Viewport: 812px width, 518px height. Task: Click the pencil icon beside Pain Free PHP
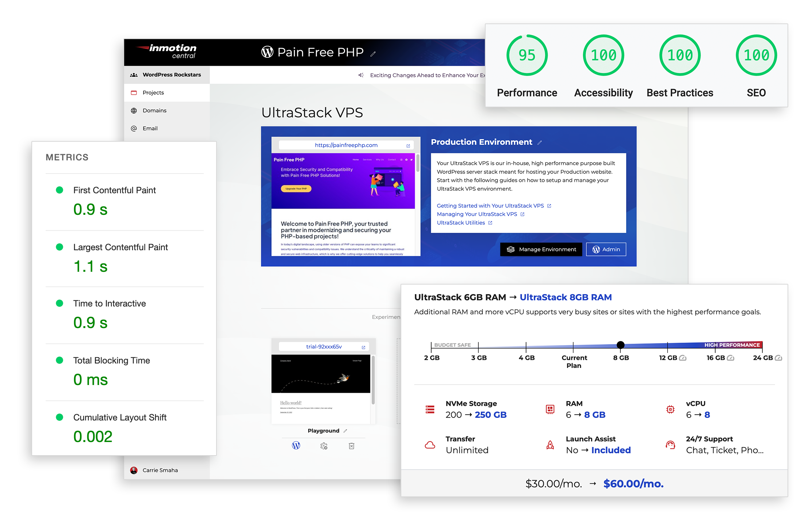[x=373, y=54]
